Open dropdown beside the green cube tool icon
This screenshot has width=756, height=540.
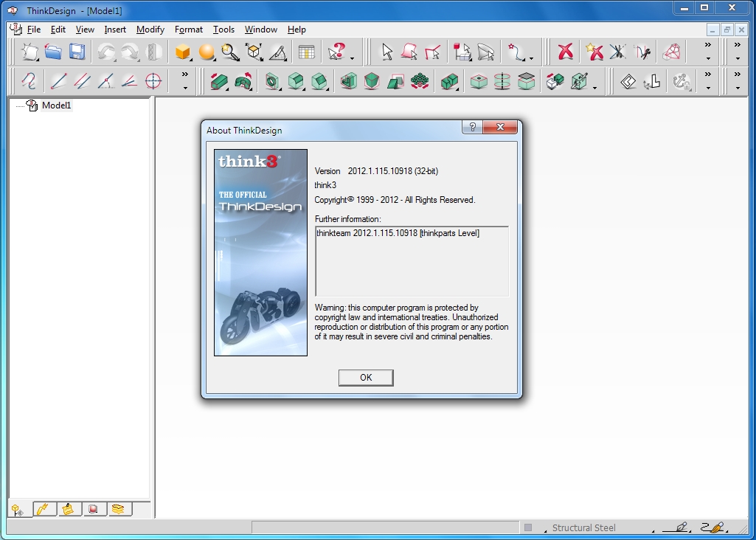pyautogui.click(x=594, y=89)
